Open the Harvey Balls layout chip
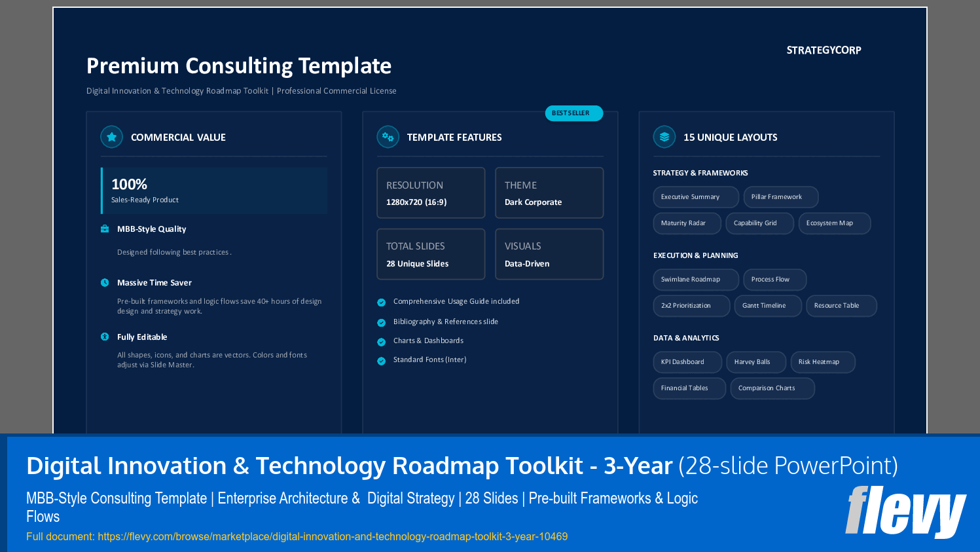Viewport: 980px width, 552px height. tap(755, 362)
